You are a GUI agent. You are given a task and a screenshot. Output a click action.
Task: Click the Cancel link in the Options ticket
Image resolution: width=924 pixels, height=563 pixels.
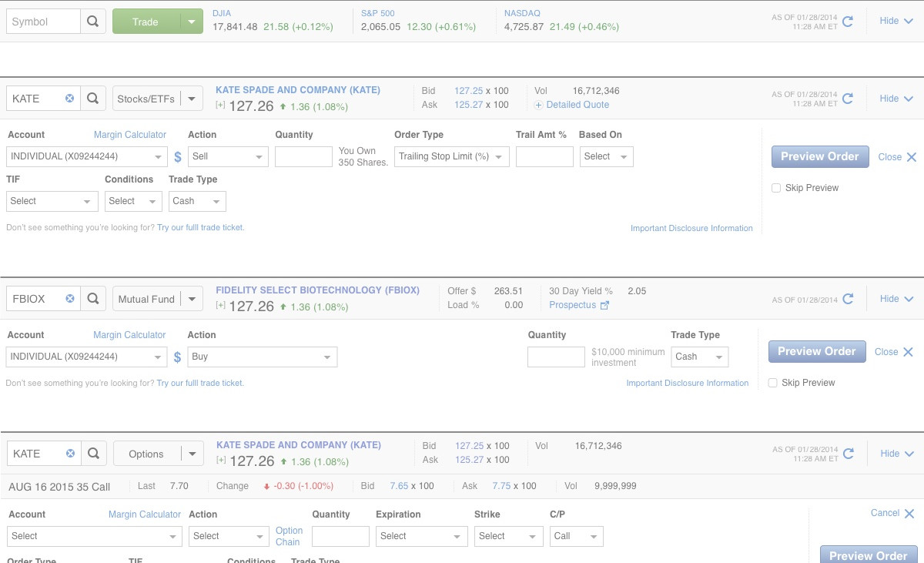click(x=885, y=513)
